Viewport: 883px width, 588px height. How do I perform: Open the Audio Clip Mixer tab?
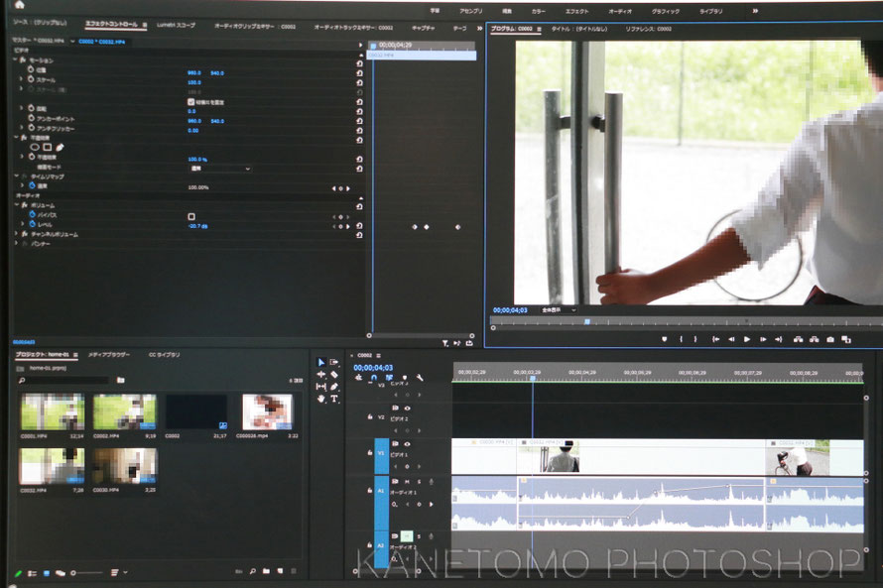click(255, 26)
